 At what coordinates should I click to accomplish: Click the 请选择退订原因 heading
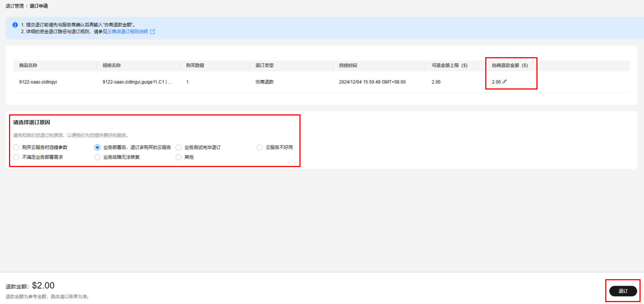pos(32,122)
